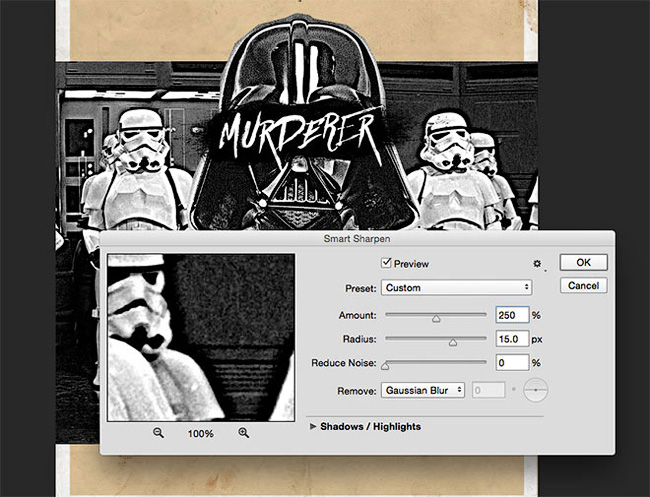Click the Cancel button

click(583, 286)
